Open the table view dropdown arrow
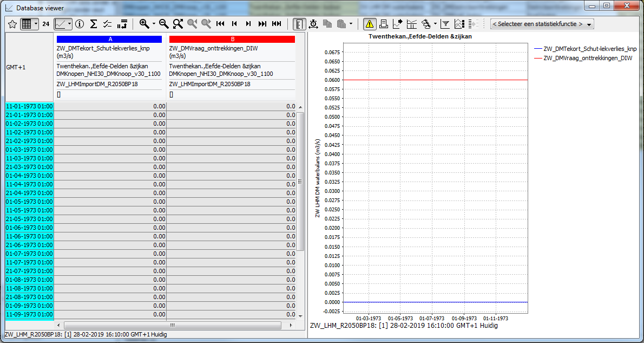The width and height of the screenshot is (644, 343). (x=36, y=24)
